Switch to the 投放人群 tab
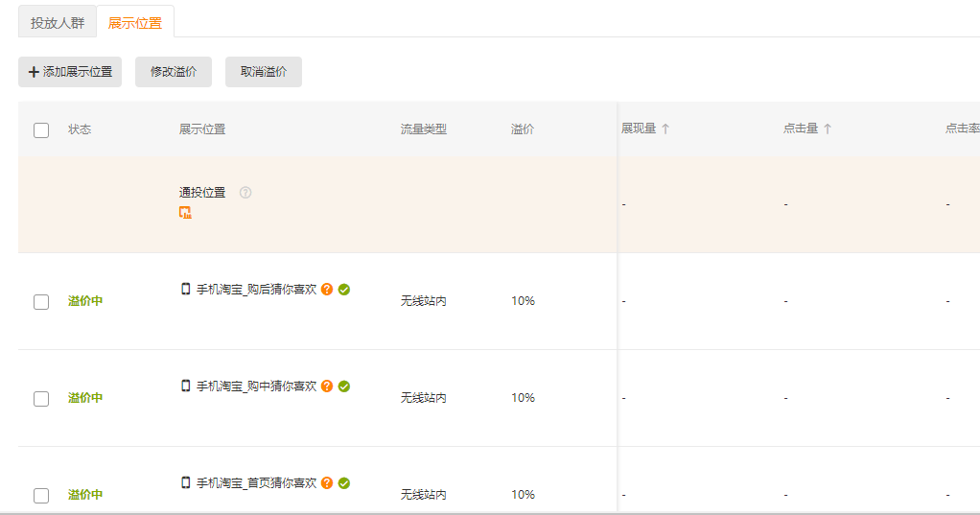The height and width of the screenshot is (515, 980). pos(58,23)
